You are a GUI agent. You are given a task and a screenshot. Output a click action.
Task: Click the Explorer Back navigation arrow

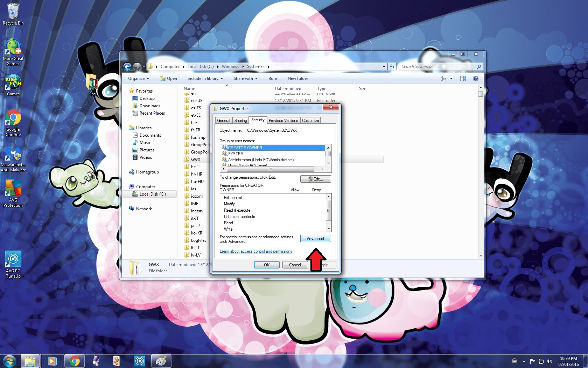coord(127,67)
